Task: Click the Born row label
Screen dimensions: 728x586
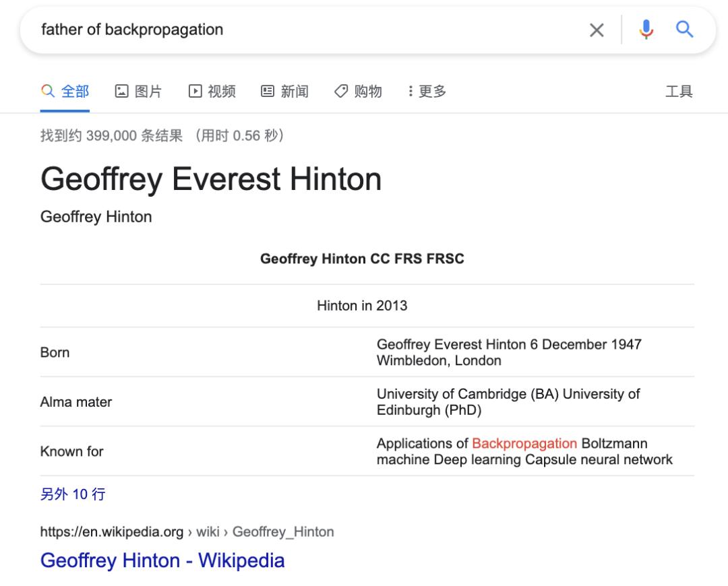Action: [55, 352]
